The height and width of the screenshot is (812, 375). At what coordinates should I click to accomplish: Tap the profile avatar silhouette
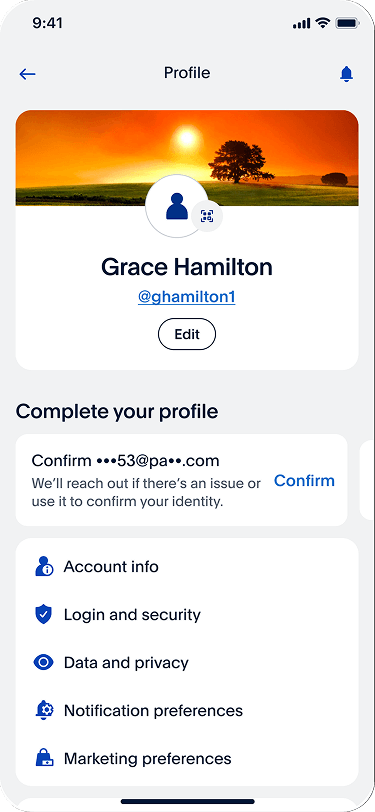click(x=177, y=206)
